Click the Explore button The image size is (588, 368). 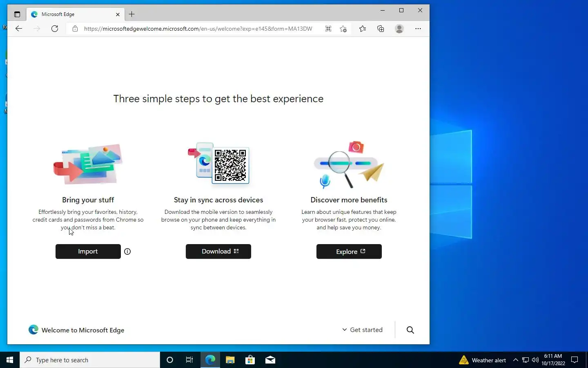point(349,251)
